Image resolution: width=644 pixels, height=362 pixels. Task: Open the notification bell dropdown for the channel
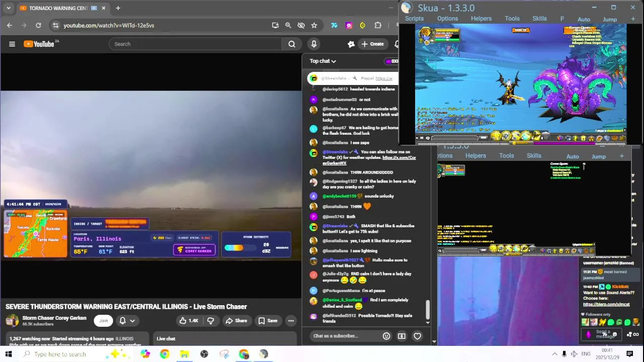(127, 321)
